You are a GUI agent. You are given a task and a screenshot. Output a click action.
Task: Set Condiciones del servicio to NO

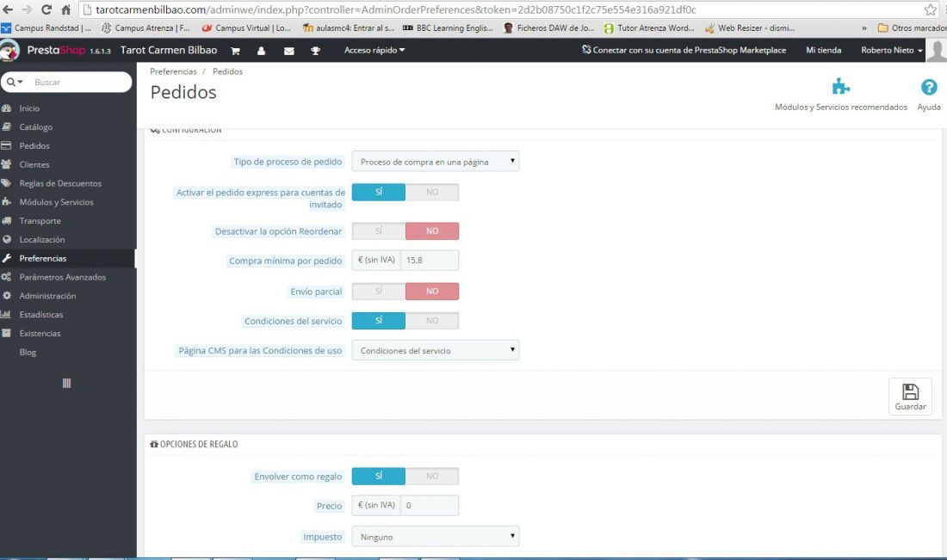click(x=432, y=321)
